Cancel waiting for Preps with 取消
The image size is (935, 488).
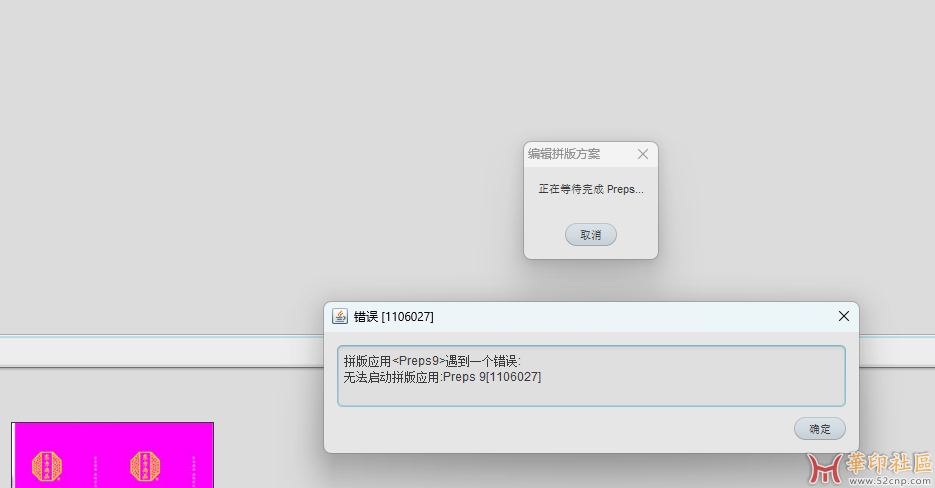pyautogui.click(x=590, y=234)
